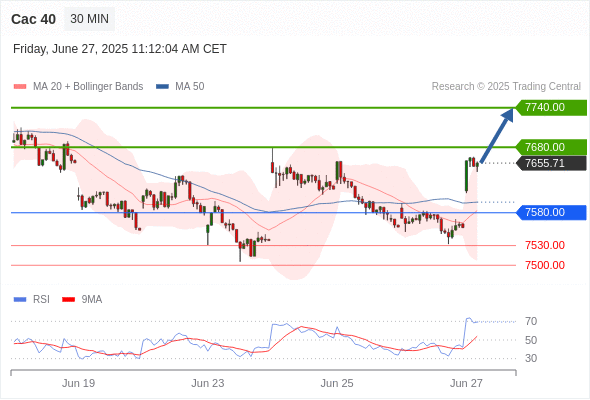
Task: Click the MA 20 + Bollinger Bands swatch
Action: tap(20, 87)
